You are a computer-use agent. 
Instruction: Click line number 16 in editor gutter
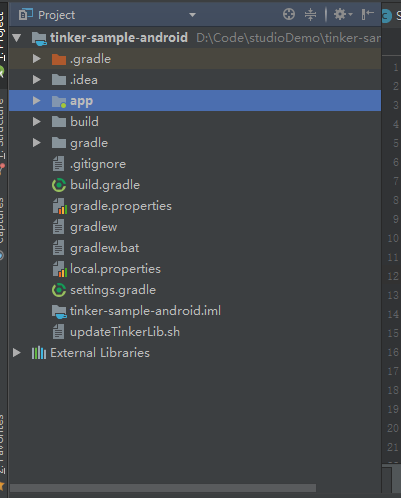pos(393,352)
